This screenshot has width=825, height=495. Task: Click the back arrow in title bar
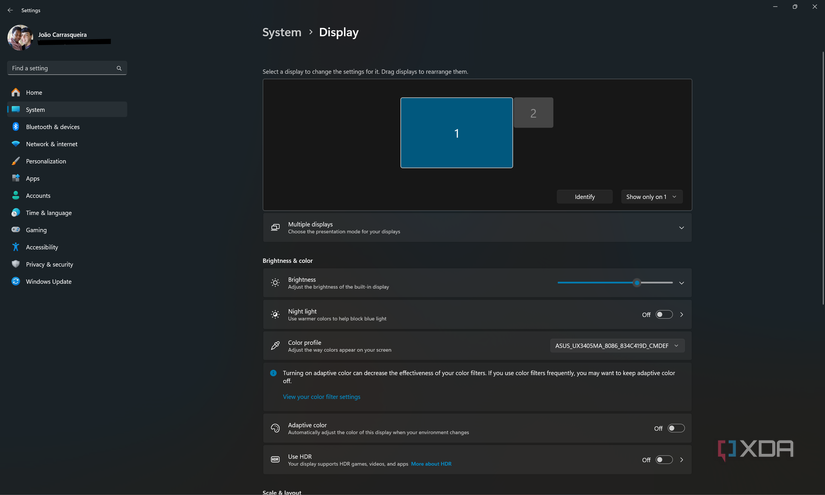click(10, 10)
